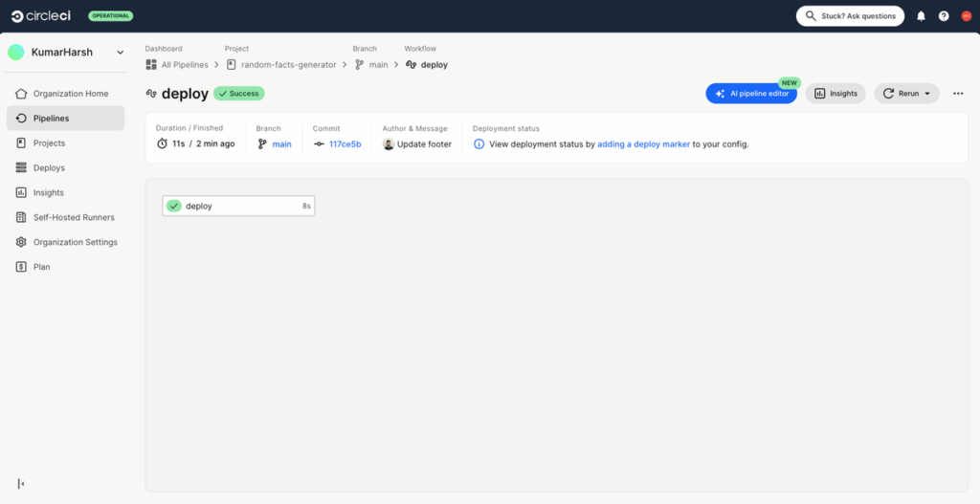
Task: Click the deploy workflow breadcrumb
Action: (x=434, y=65)
